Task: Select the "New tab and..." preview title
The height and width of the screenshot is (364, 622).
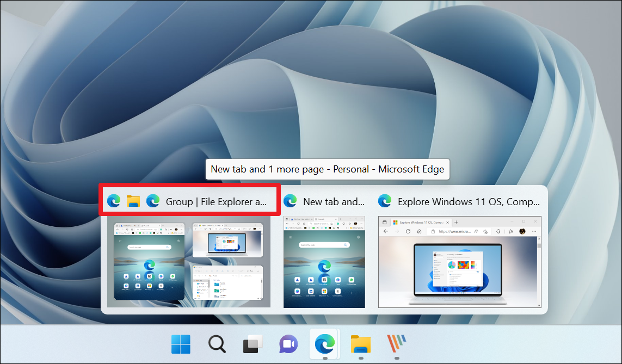Action: (x=334, y=202)
